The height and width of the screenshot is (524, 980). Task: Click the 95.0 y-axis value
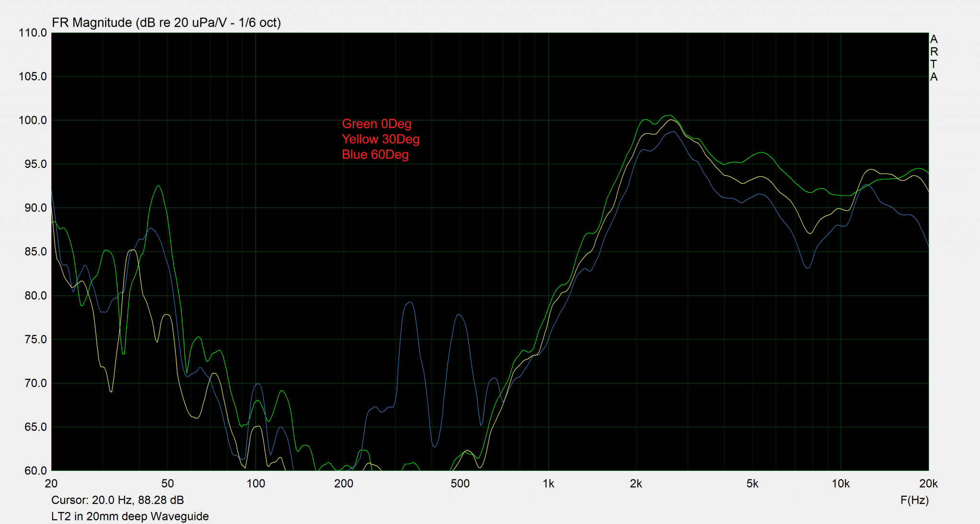tap(35, 164)
